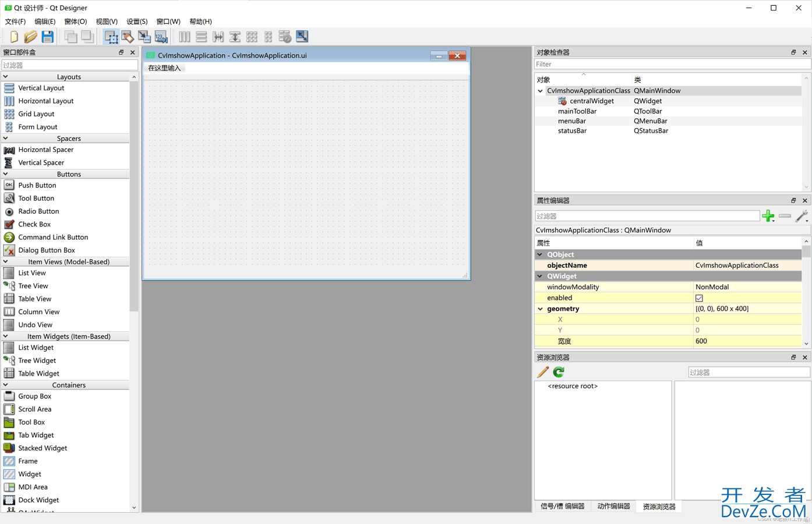Collapse the Spacers widget category
812x524 pixels.
[6, 139]
